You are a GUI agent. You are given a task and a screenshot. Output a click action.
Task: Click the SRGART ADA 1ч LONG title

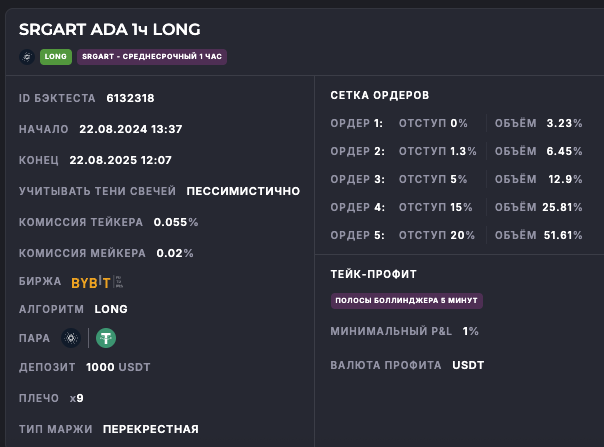pyautogui.click(x=108, y=30)
